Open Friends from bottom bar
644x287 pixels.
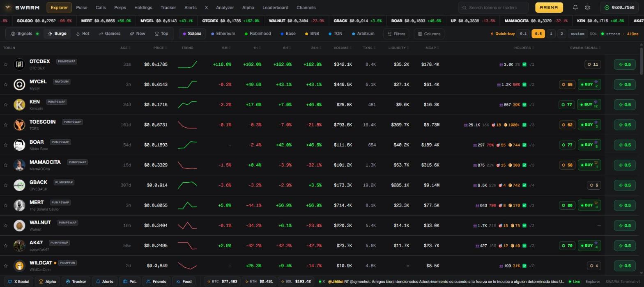(156, 282)
